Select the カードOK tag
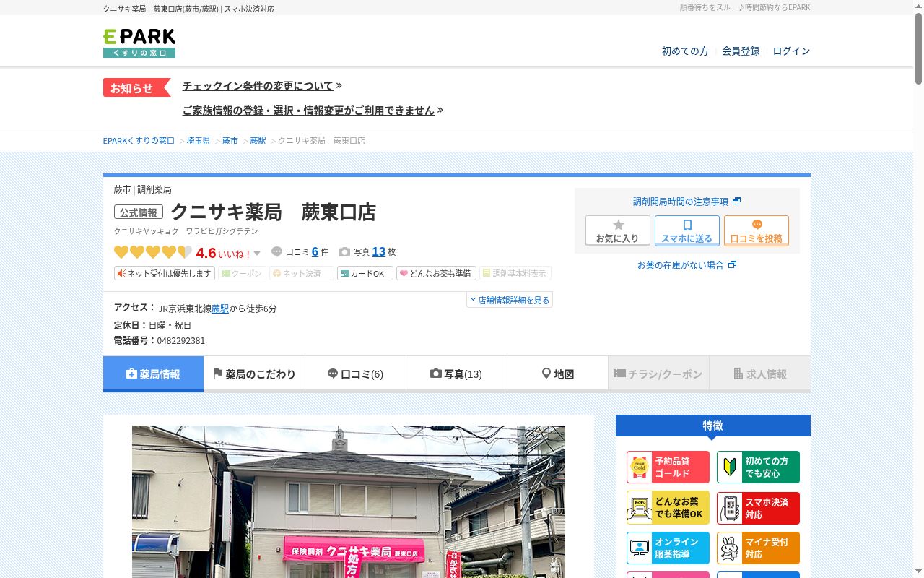 [x=365, y=274]
